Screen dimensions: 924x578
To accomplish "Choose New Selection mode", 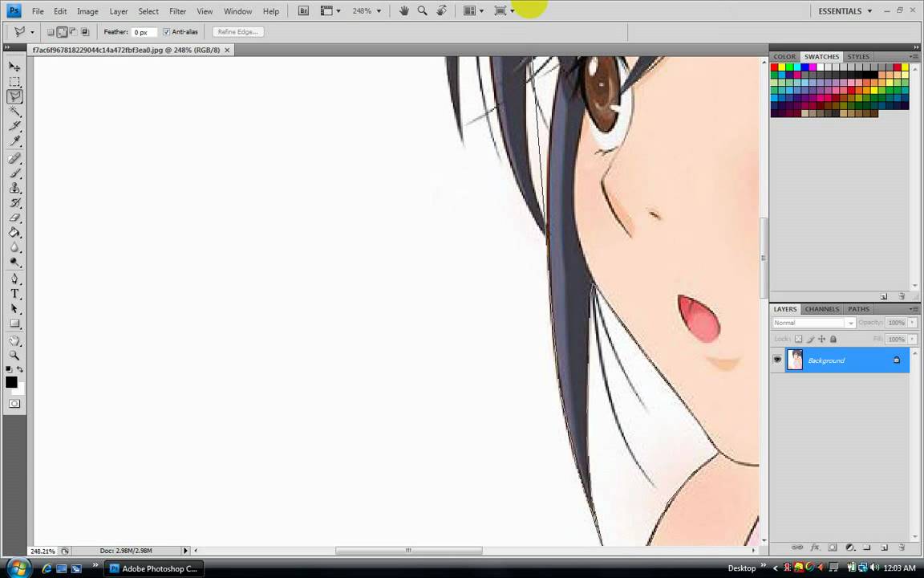I will coord(51,32).
